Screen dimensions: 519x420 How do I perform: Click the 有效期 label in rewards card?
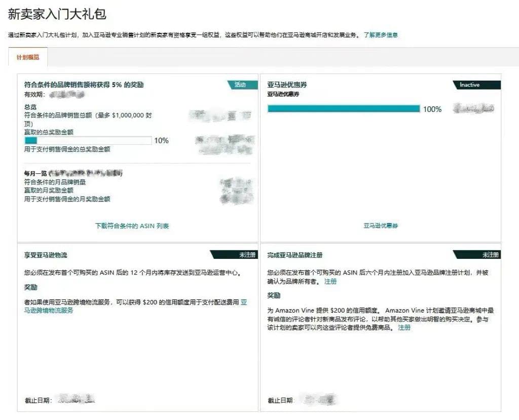[34, 94]
